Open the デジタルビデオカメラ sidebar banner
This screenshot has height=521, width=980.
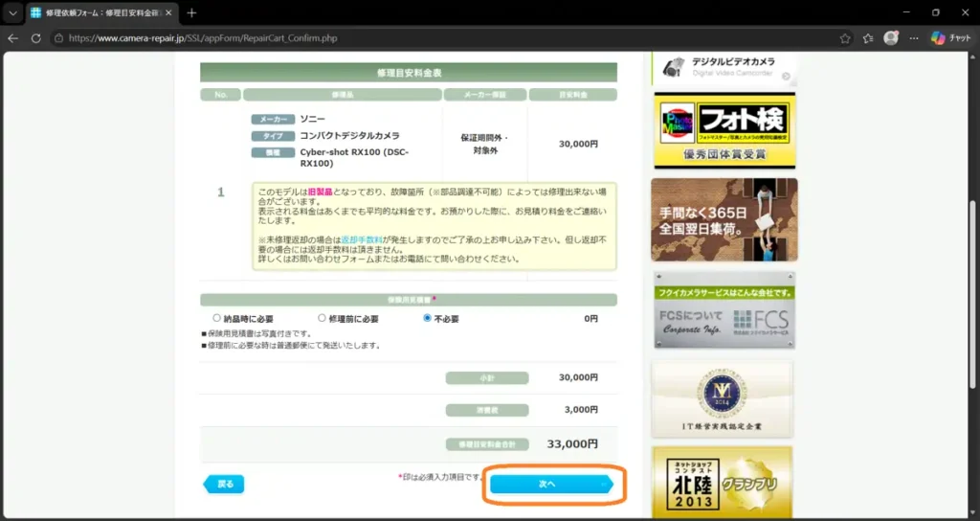pyautogui.click(x=724, y=67)
